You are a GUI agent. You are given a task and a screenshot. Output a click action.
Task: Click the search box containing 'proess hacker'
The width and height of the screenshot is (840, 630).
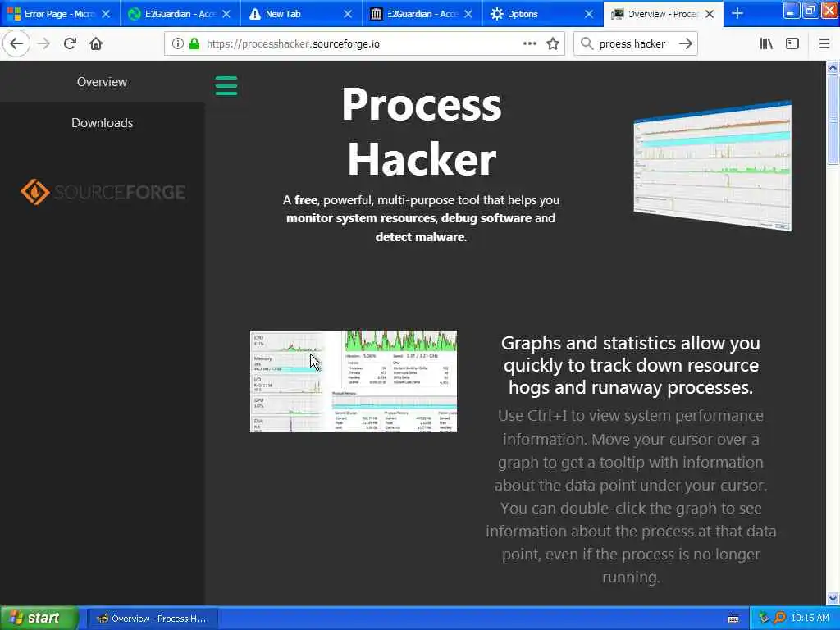point(635,43)
